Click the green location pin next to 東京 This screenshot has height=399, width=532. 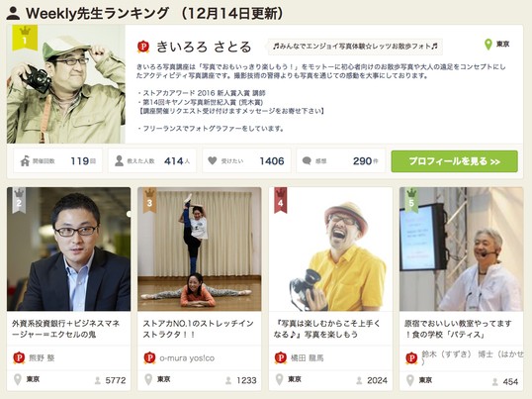[x=488, y=45]
